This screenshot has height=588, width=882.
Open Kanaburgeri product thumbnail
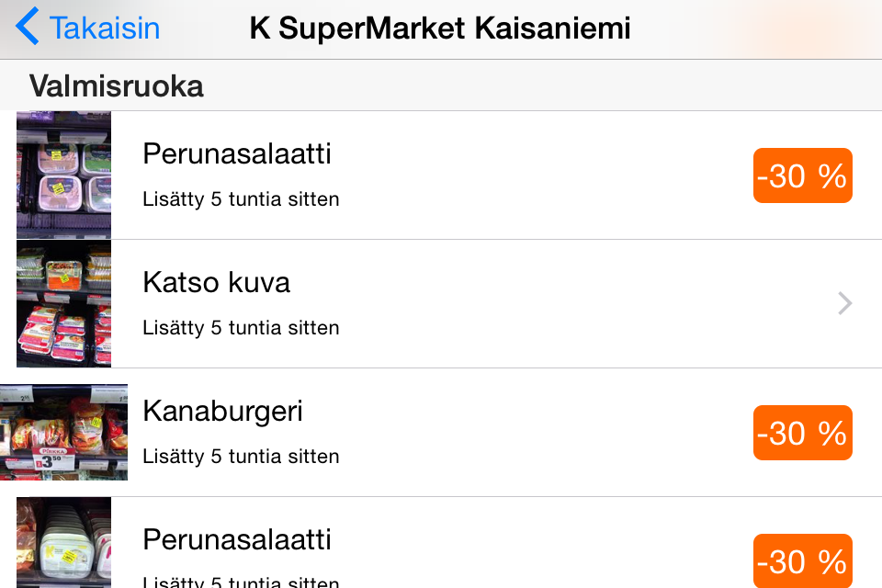(x=63, y=432)
